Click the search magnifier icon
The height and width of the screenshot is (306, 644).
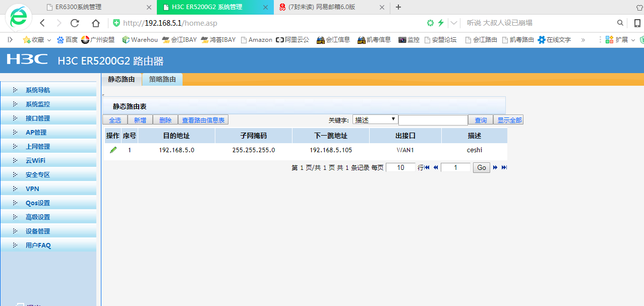(620, 23)
